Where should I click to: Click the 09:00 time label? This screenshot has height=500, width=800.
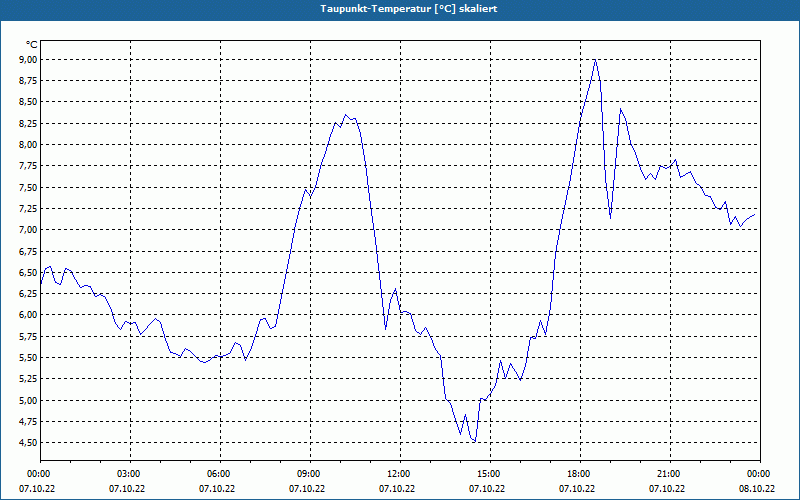pyautogui.click(x=311, y=474)
